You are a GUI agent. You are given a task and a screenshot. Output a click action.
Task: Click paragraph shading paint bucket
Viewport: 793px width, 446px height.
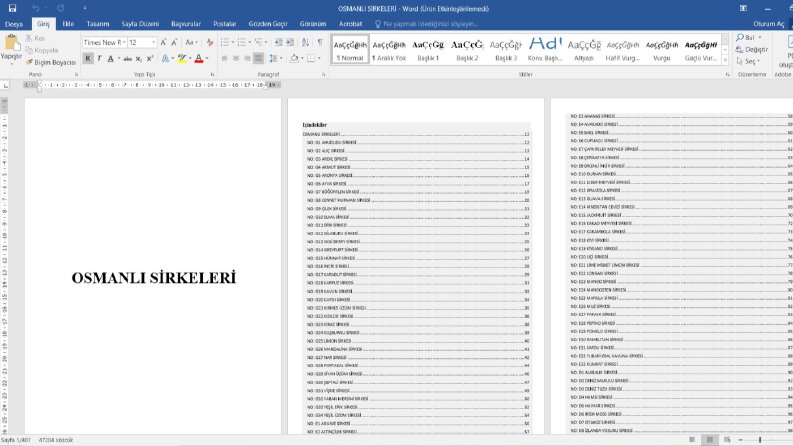click(294, 59)
